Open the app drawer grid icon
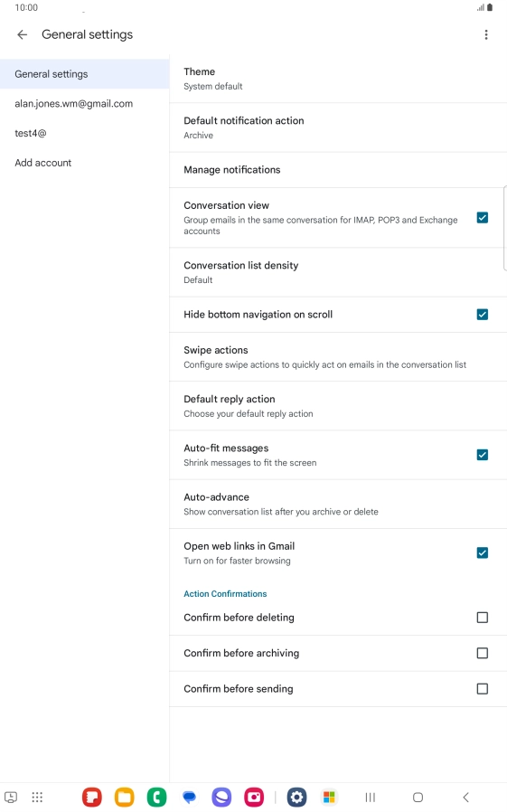The height and width of the screenshot is (812, 507). pyautogui.click(x=37, y=797)
